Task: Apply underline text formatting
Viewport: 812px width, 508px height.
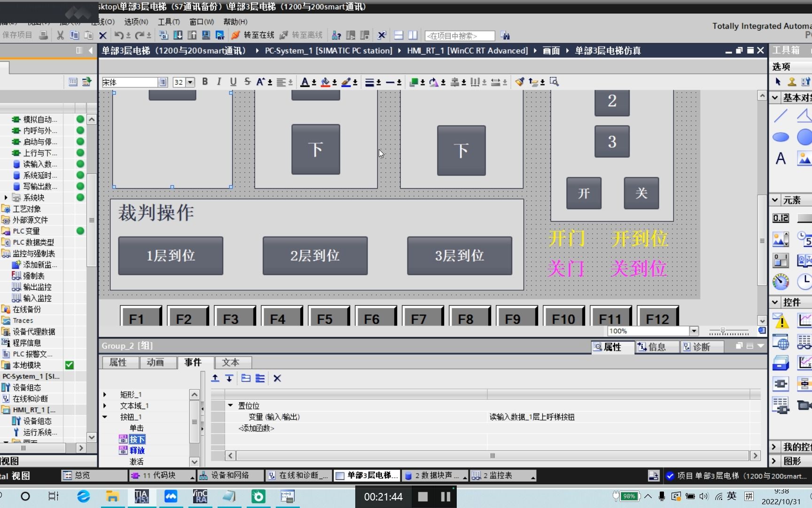Action: (x=233, y=82)
